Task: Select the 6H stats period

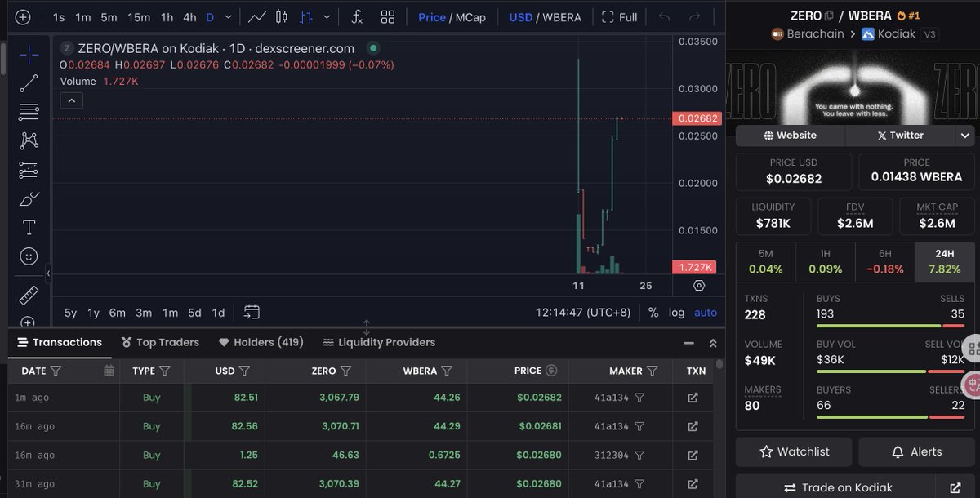Action: (884, 262)
